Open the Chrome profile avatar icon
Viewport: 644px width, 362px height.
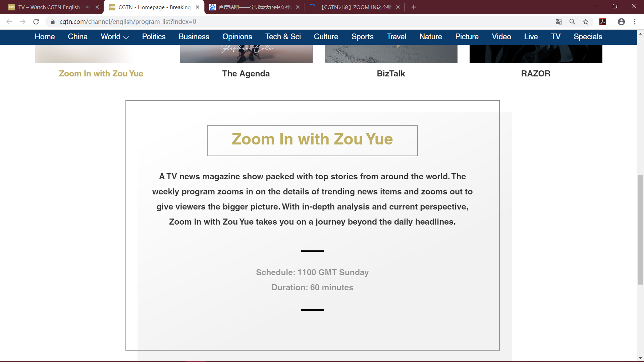pyautogui.click(x=621, y=22)
